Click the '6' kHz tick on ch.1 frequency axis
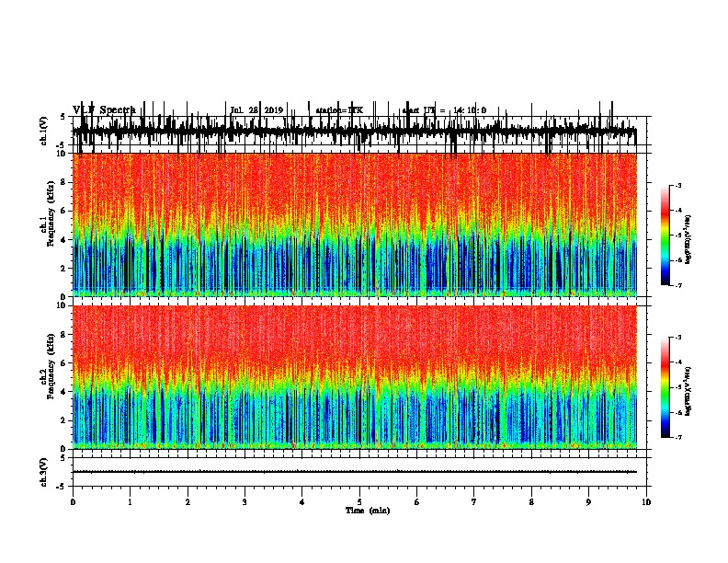This screenshot has width=728, height=563. pos(63,211)
